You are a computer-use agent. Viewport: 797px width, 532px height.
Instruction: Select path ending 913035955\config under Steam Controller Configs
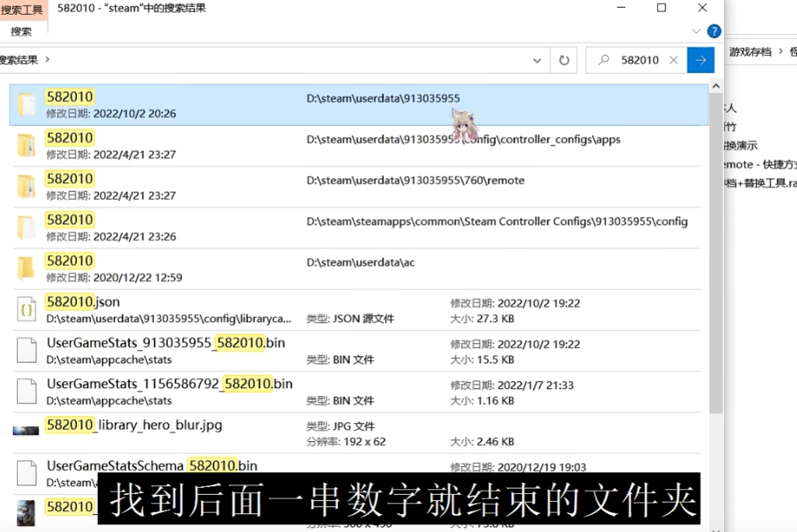pyautogui.click(x=497, y=222)
